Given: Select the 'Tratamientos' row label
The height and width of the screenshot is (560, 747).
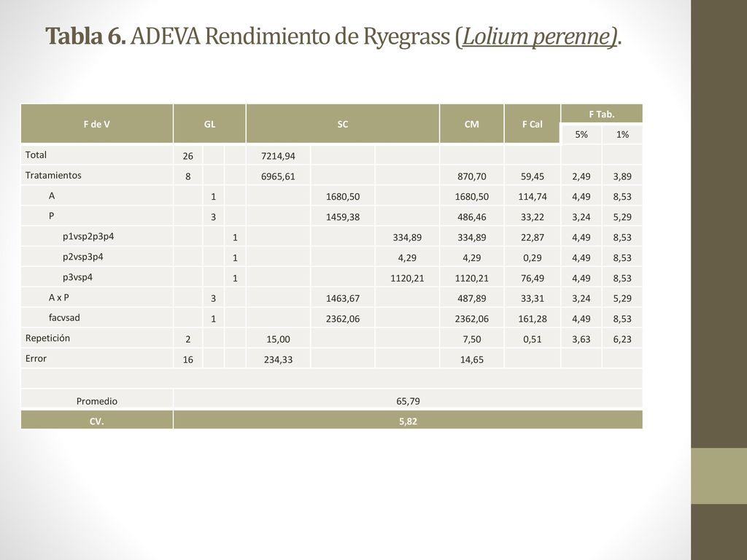Looking at the screenshot, I should pyautogui.click(x=53, y=175).
